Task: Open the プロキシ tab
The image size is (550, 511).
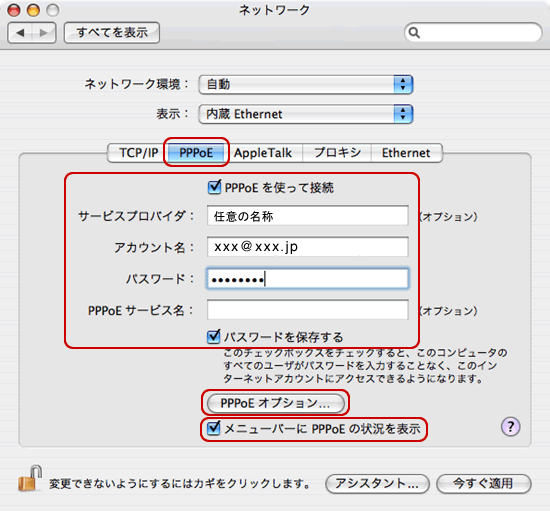Action: 337,153
